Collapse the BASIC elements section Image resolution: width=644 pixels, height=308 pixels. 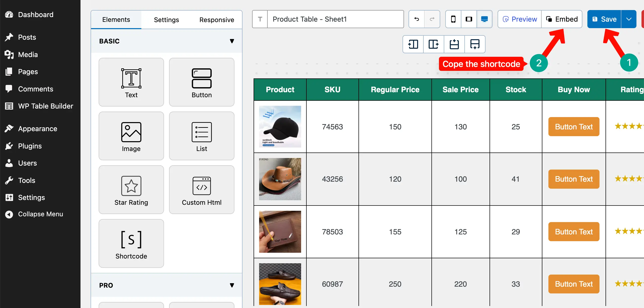(x=232, y=41)
